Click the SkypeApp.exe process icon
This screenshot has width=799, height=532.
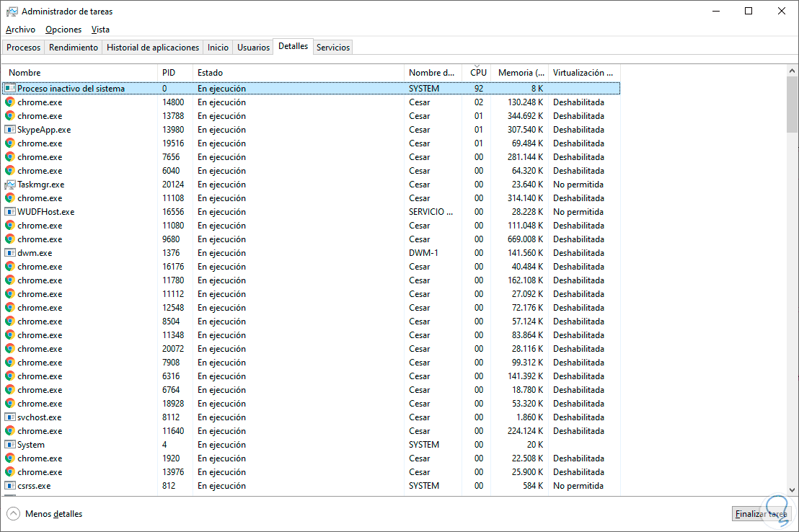tap(9, 130)
